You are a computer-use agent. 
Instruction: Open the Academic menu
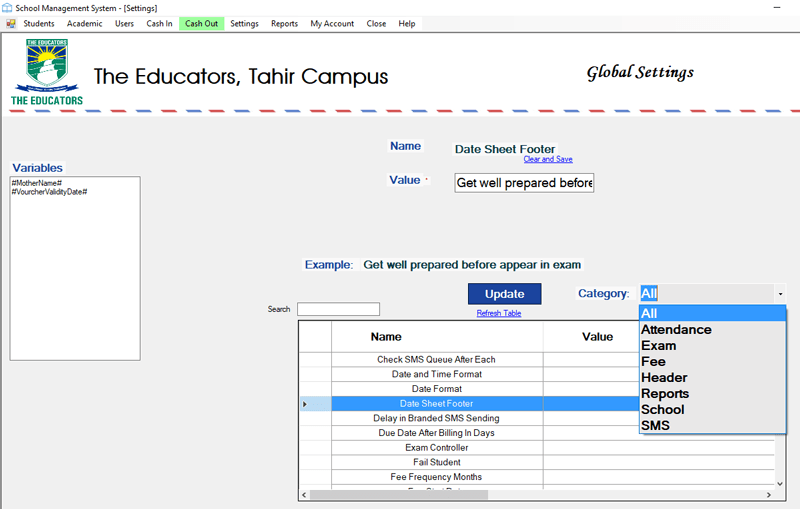(x=84, y=23)
